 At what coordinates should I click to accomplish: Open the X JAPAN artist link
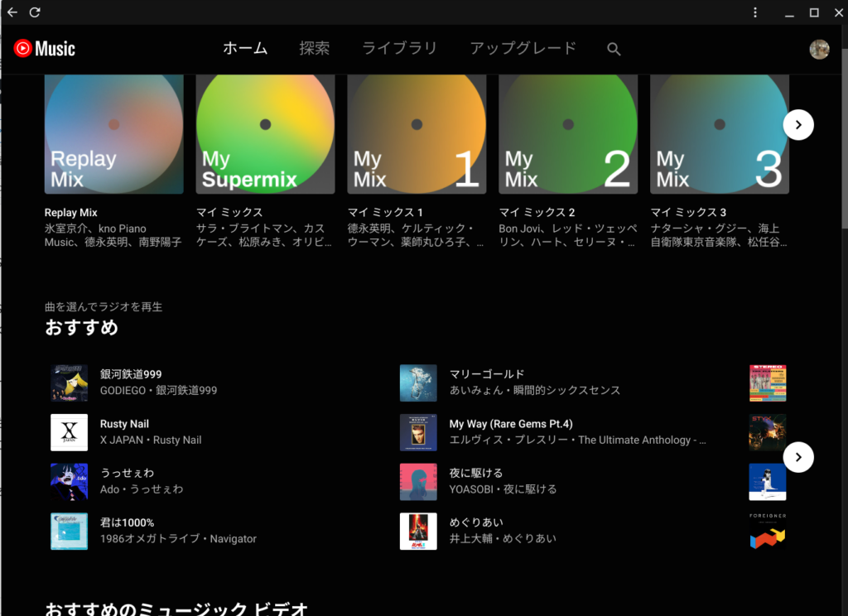122,440
